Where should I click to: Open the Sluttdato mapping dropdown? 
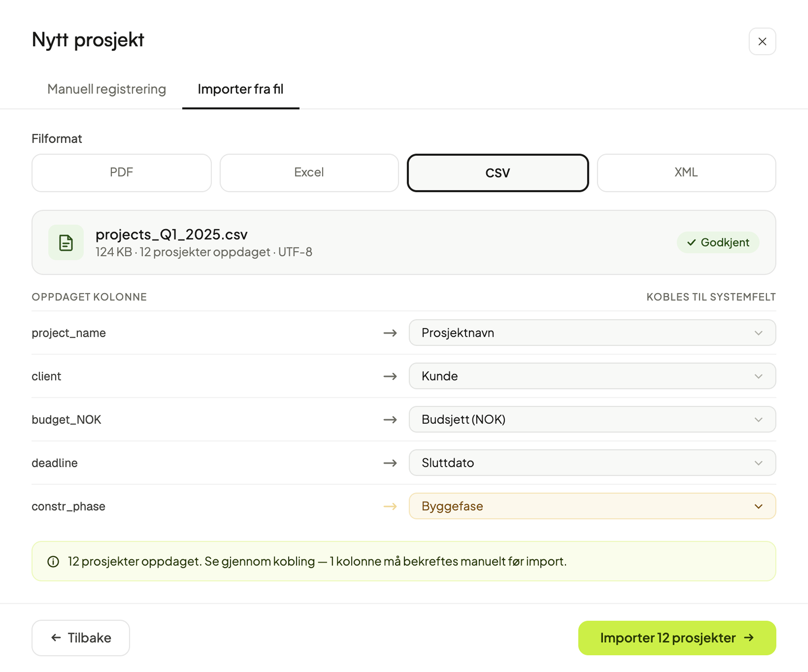coord(592,463)
